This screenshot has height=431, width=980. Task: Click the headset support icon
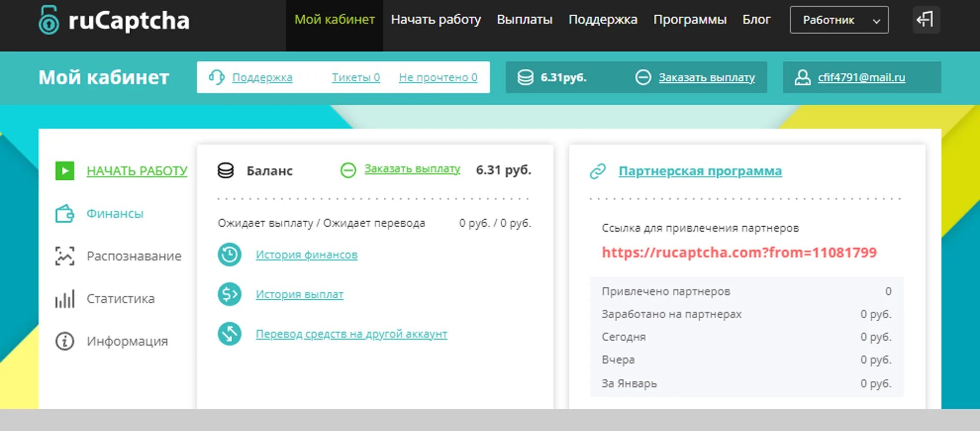(x=216, y=77)
